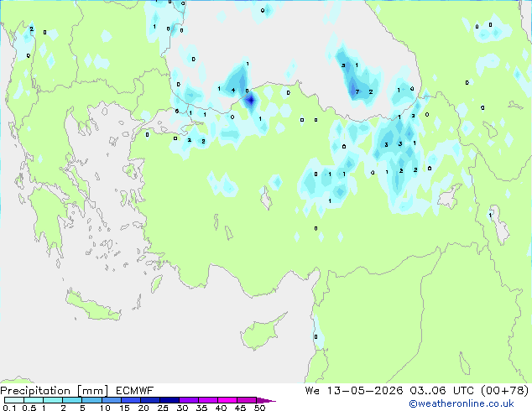The width and height of the screenshot is (532, 411).
Task: Click the over-50 mm arrow tip of legend
Action: (x=265, y=400)
